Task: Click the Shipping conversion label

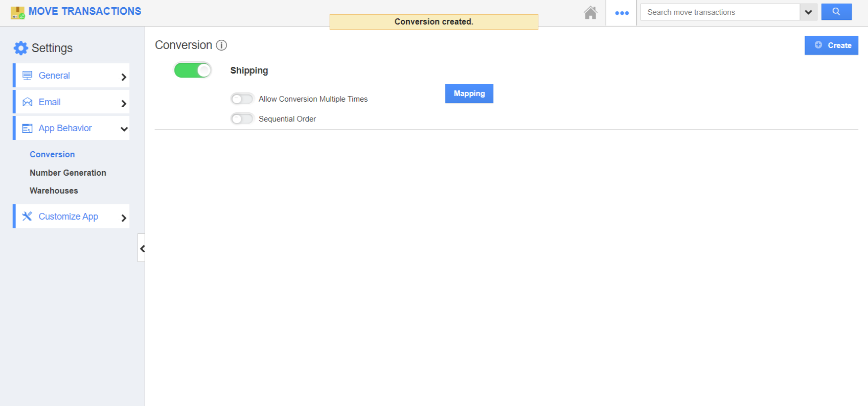Action: [249, 70]
